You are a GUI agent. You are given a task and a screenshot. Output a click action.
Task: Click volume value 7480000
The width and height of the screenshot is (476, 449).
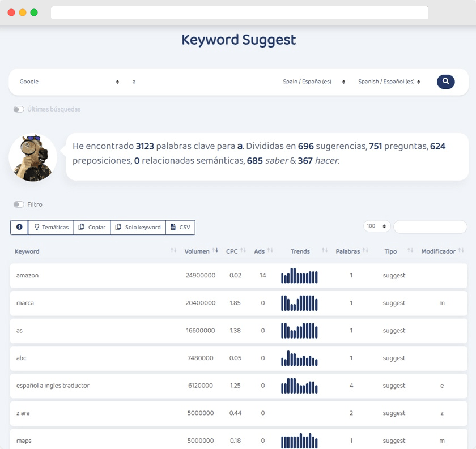[x=201, y=358]
